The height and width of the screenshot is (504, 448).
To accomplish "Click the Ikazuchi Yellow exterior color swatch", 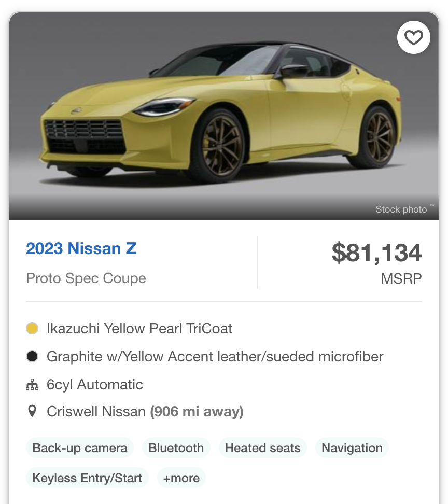I will tap(32, 329).
